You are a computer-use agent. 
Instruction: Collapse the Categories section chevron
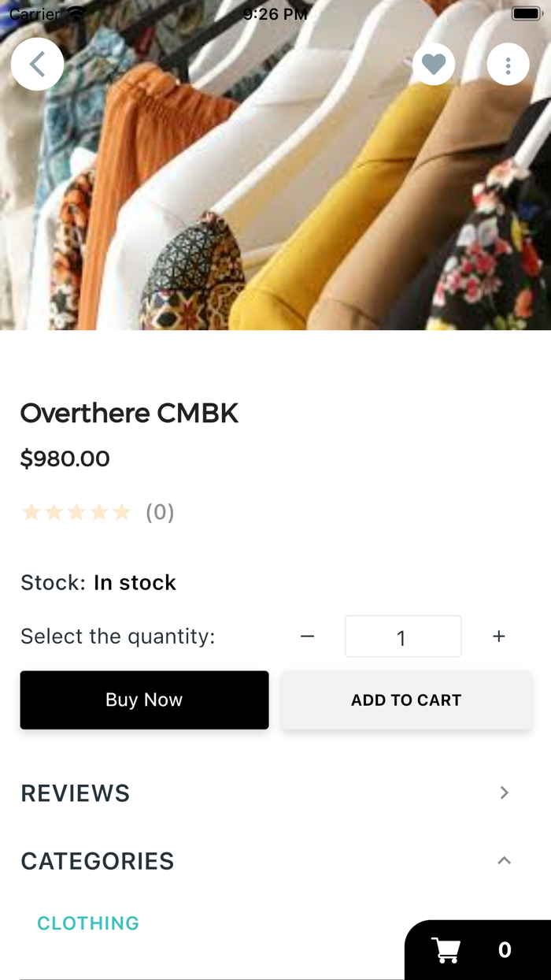point(505,860)
